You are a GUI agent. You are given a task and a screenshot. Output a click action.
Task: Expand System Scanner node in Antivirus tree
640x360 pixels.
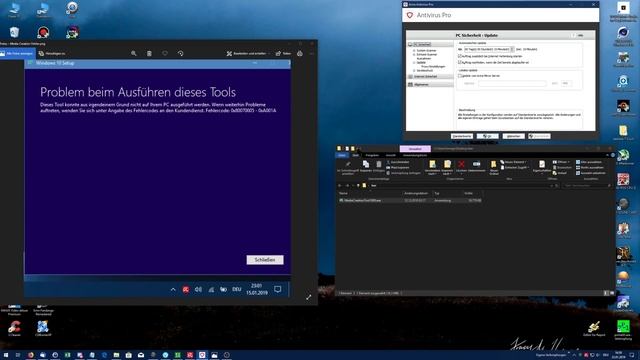(414, 51)
